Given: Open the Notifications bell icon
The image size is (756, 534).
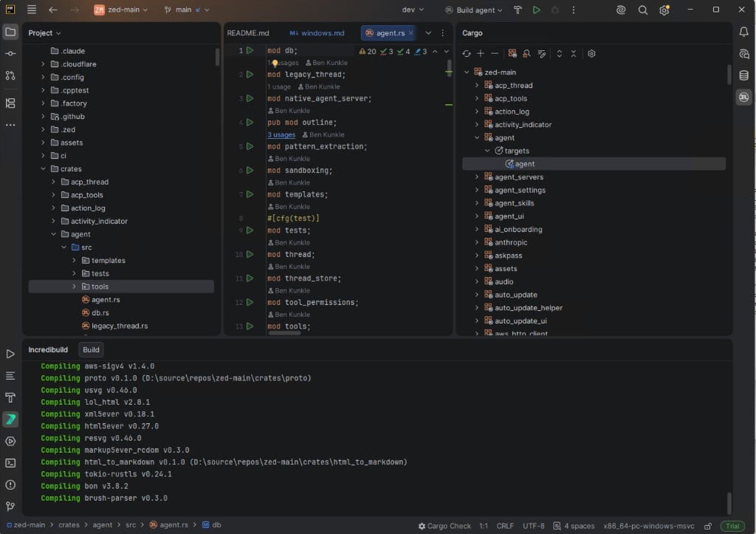Looking at the screenshot, I should click(x=744, y=32).
